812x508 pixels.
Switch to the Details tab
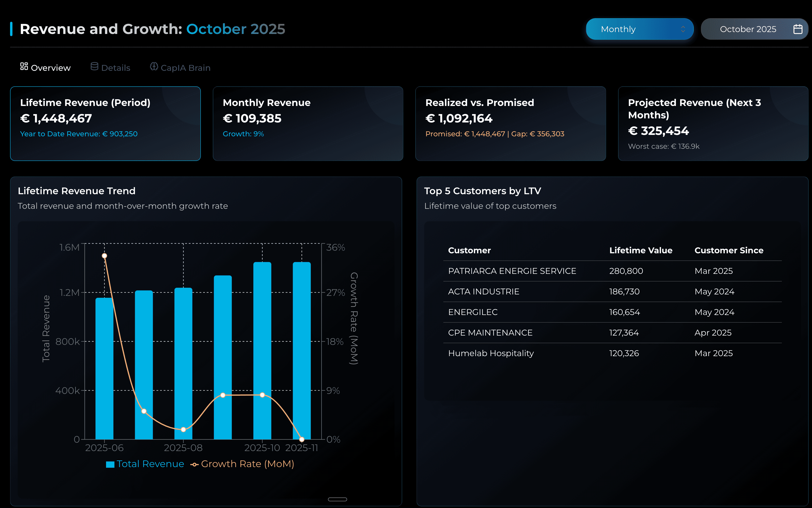[x=110, y=67]
